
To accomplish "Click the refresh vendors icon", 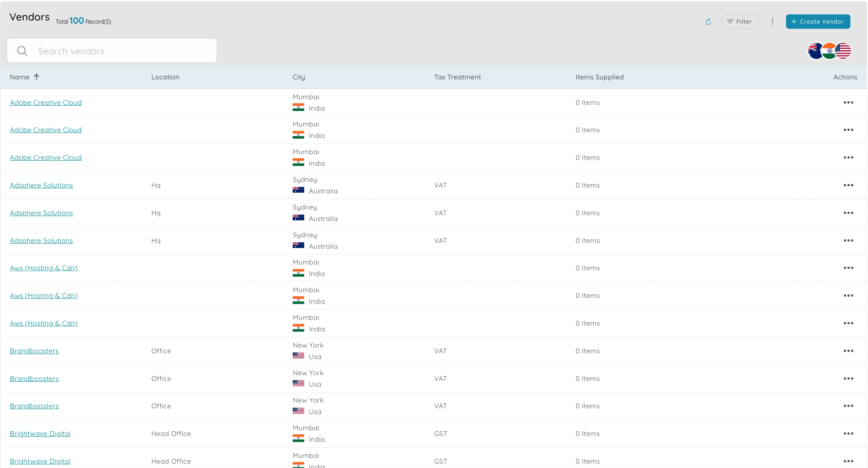I will pos(708,22).
